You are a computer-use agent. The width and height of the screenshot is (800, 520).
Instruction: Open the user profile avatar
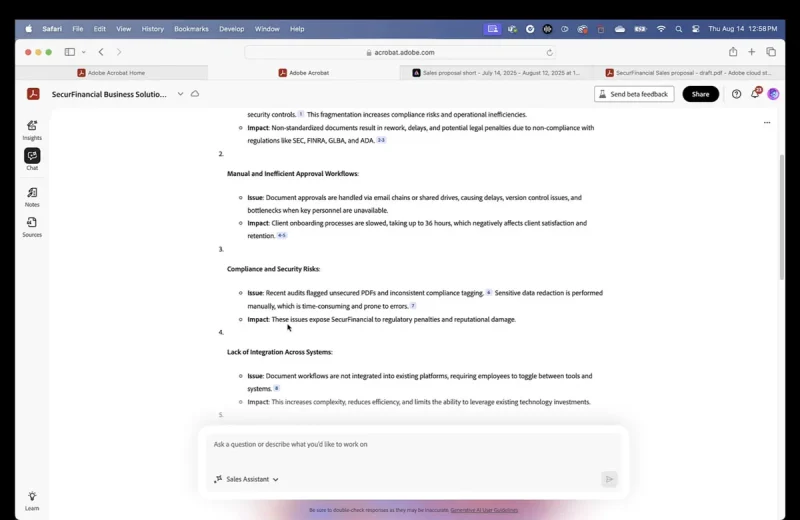[x=773, y=94]
